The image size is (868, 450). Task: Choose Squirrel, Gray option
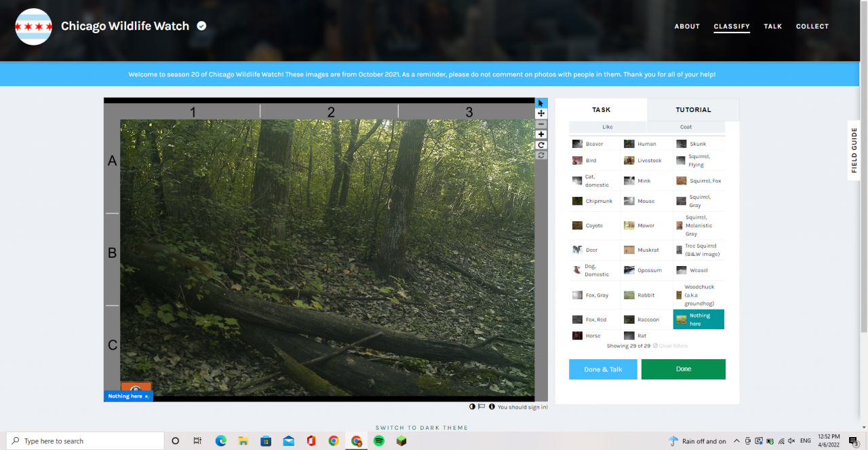(x=699, y=201)
